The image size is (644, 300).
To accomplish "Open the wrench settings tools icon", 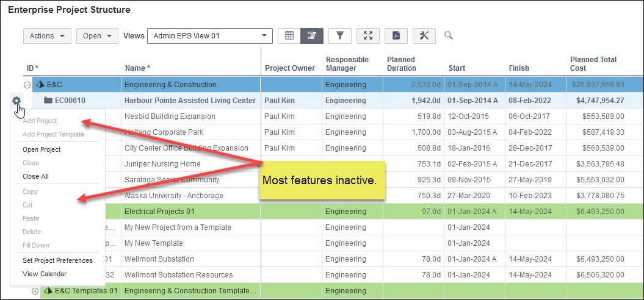I will [424, 36].
